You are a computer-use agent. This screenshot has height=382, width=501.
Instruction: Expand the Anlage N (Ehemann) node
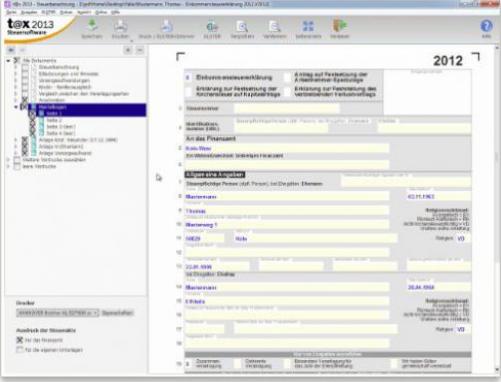click(16, 146)
